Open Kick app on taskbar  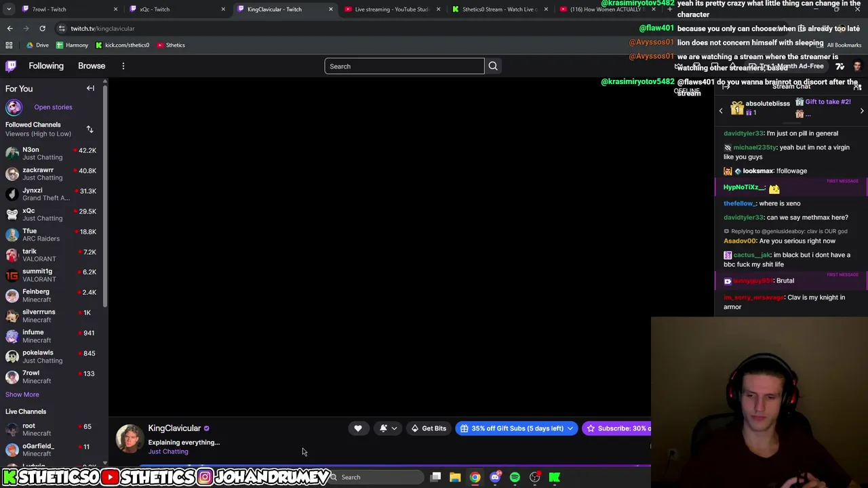(x=554, y=477)
